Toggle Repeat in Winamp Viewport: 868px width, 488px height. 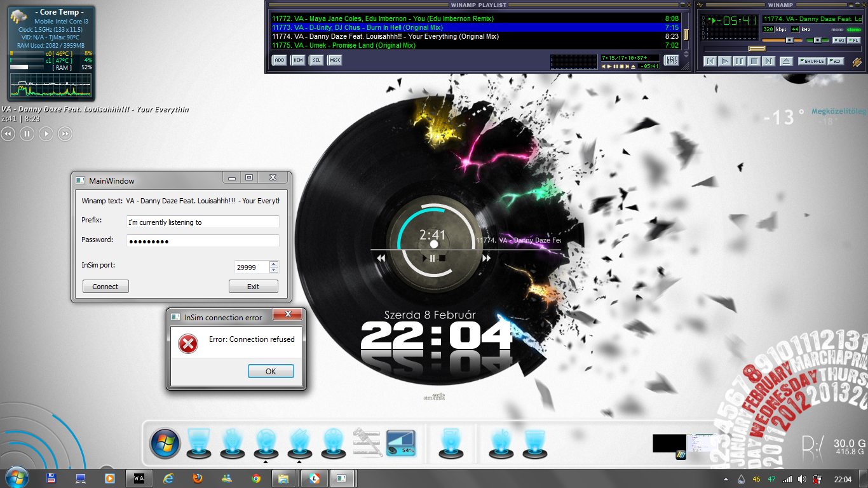click(836, 62)
